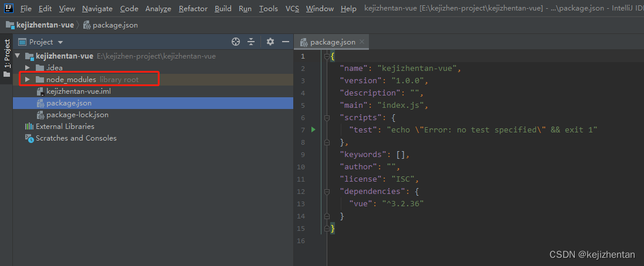Open the Run menu
The width and height of the screenshot is (644, 266).
coord(245,8)
